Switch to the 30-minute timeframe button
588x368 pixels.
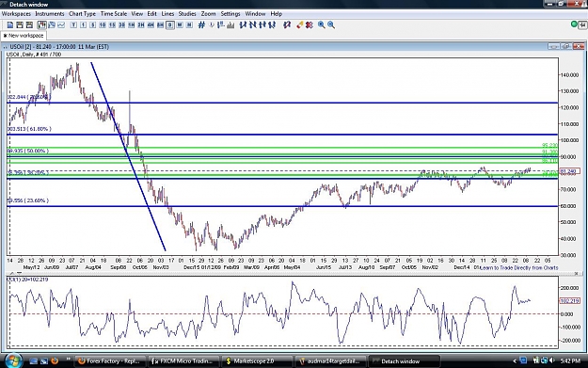(x=121, y=25)
